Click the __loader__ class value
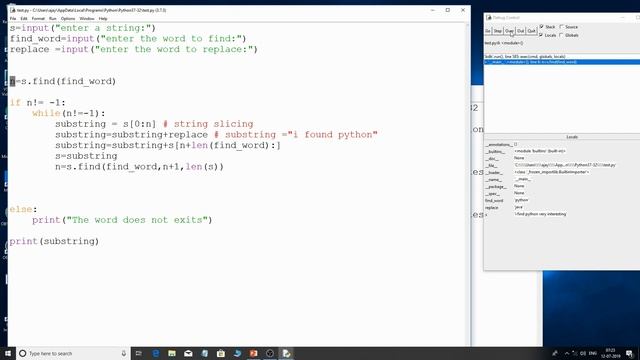640x360 pixels. coord(551,172)
